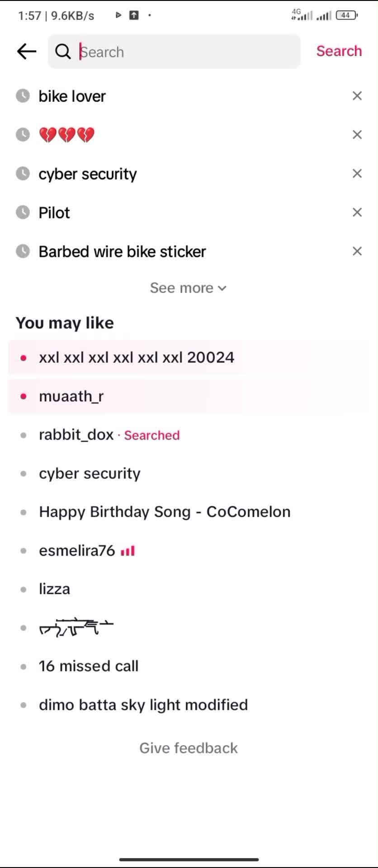Tap the magnifying glass search icon
This screenshot has height=868, width=378.
coord(63,52)
